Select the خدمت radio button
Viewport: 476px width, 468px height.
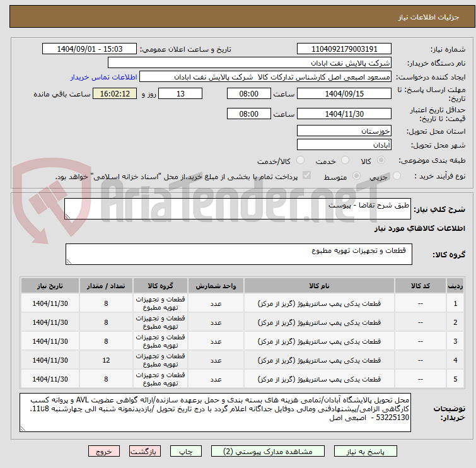[345, 160]
